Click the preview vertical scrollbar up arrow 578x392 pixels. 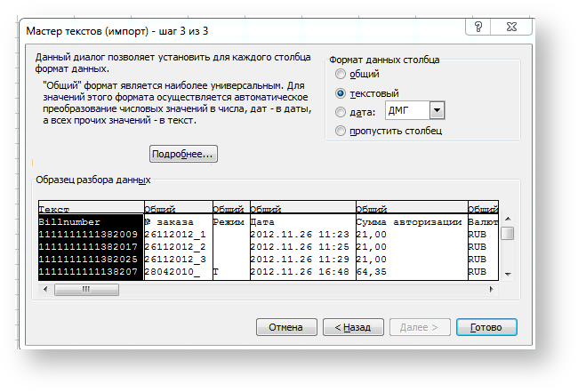click(507, 220)
